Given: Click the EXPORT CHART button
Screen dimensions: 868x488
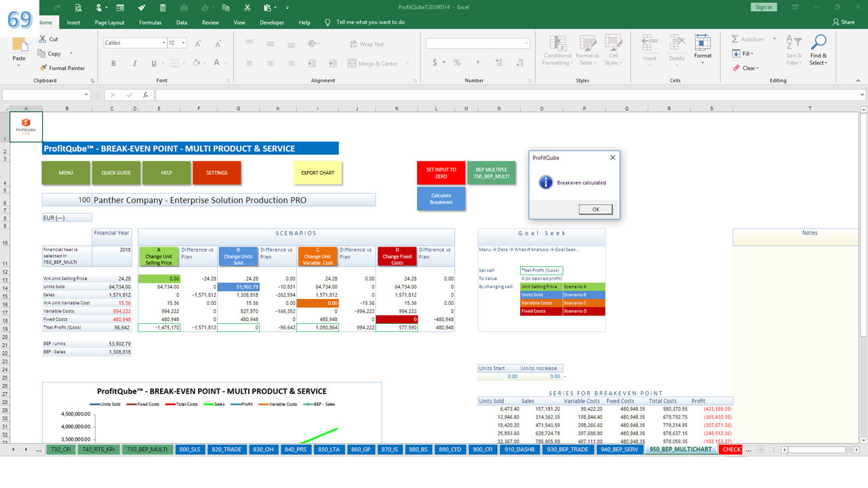Looking at the screenshot, I should click(318, 173).
